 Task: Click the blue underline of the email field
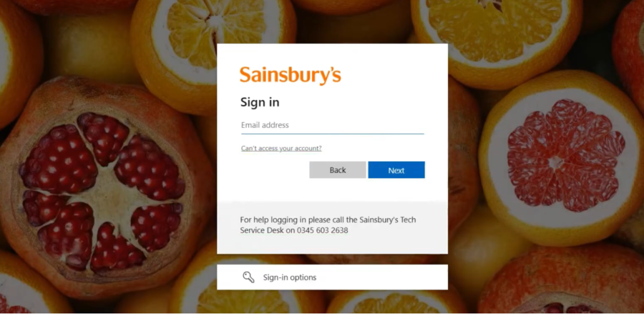point(332,133)
